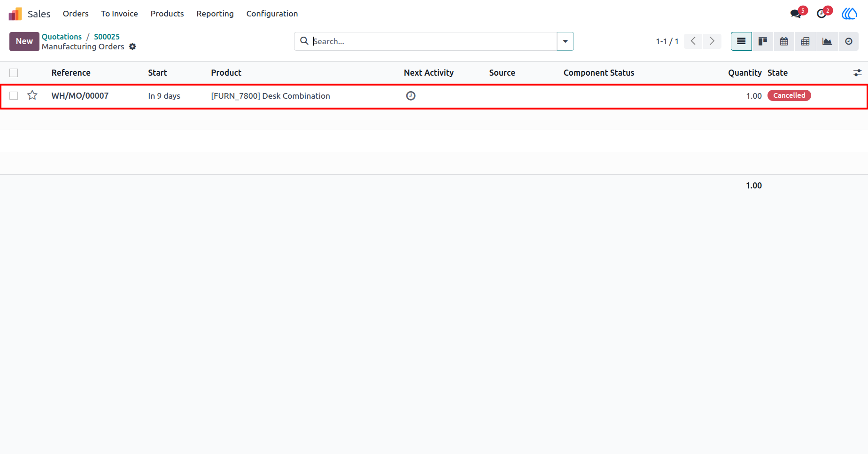Mark WH/MO/00007 as favorite star
The image size is (868, 454).
pos(32,95)
